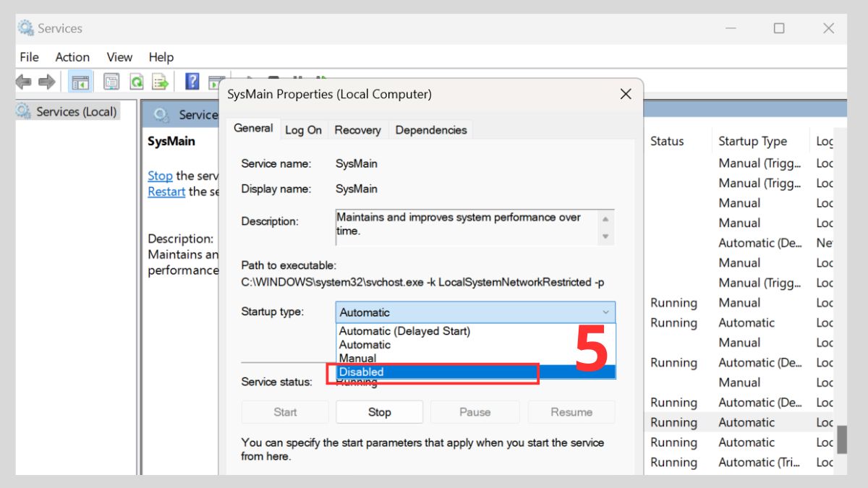Click the Forward arrow in Services toolbar
This screenshot has width=868, height=488.
pos(47,82)
